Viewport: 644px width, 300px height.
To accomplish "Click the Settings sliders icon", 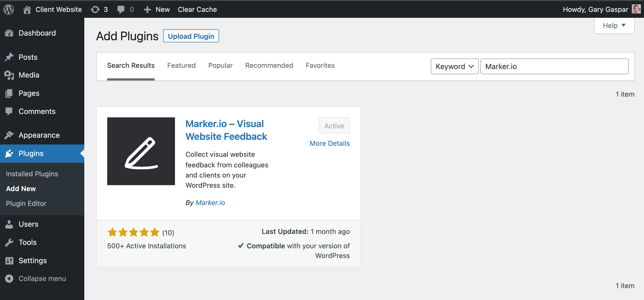I will [9, 261].
